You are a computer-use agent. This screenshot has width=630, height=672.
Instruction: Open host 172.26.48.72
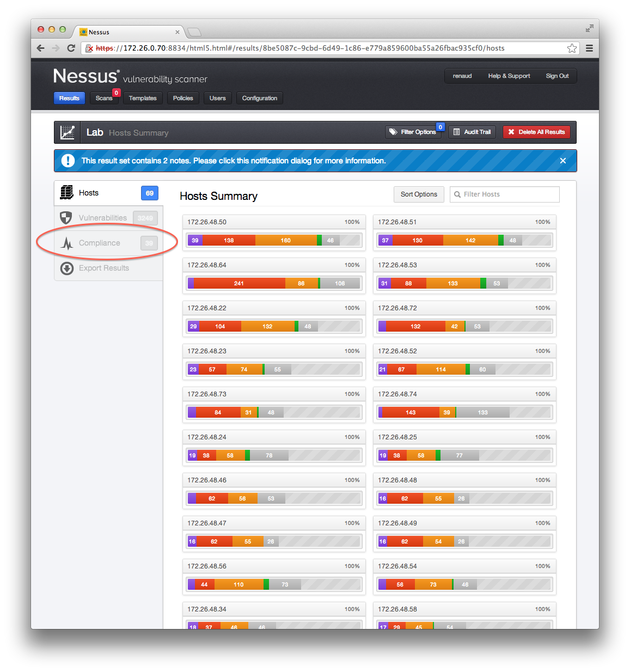tap(464, 318)
